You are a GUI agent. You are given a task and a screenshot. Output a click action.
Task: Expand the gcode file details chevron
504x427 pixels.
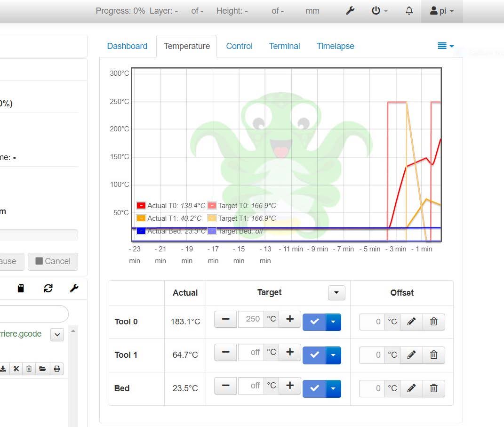[x=56, y=335]
